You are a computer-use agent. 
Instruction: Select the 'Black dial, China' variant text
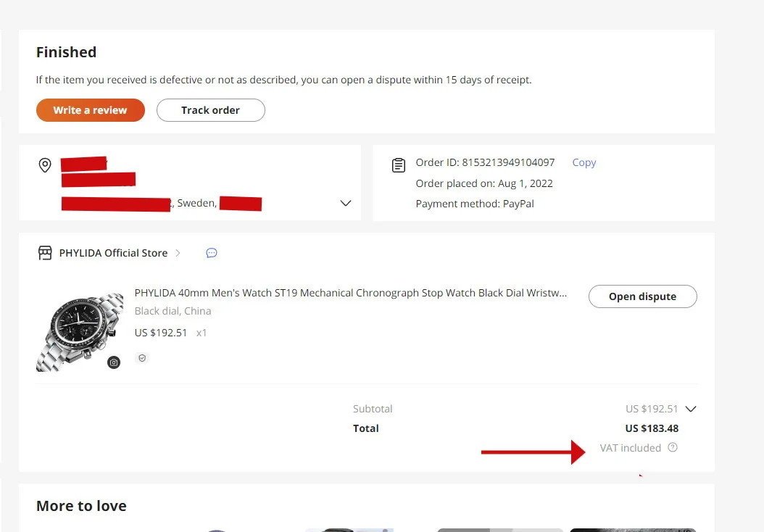tap(173, 311)
